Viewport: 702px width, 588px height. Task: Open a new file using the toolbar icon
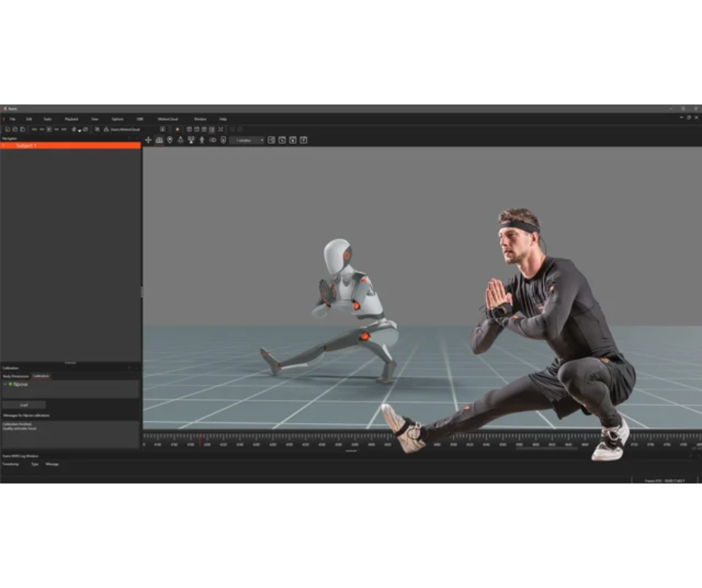click(7, 128)
